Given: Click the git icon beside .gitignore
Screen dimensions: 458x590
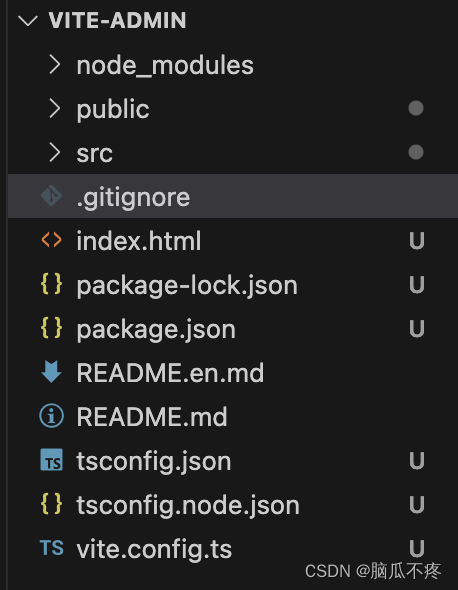Looking at the screenshot, I should [51, 196].
